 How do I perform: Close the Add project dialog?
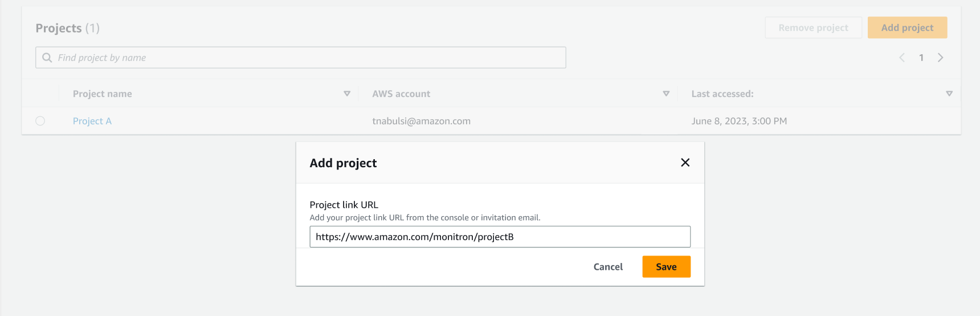click(x=685, y=163)
